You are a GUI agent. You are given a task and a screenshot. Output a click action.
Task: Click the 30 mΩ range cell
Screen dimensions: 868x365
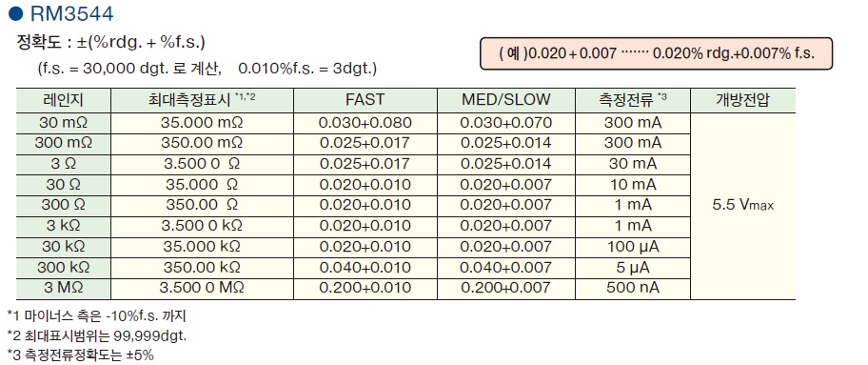[64, 123]
